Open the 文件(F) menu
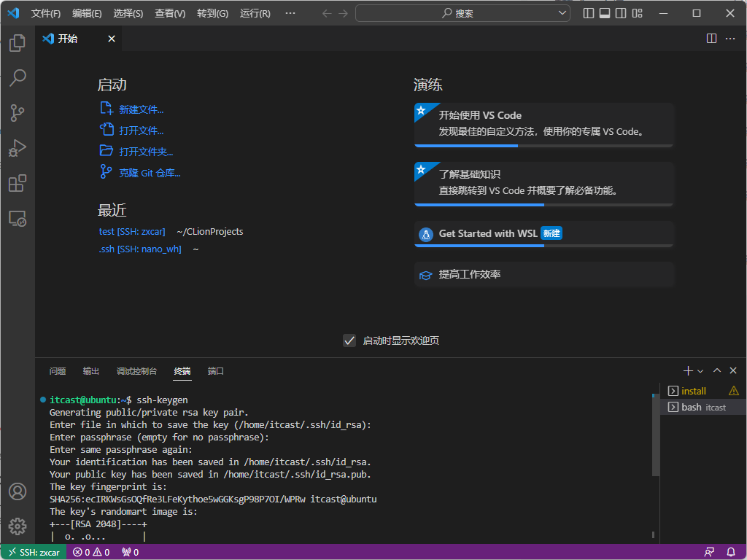 pyautogui.click(x=46, y=13)
